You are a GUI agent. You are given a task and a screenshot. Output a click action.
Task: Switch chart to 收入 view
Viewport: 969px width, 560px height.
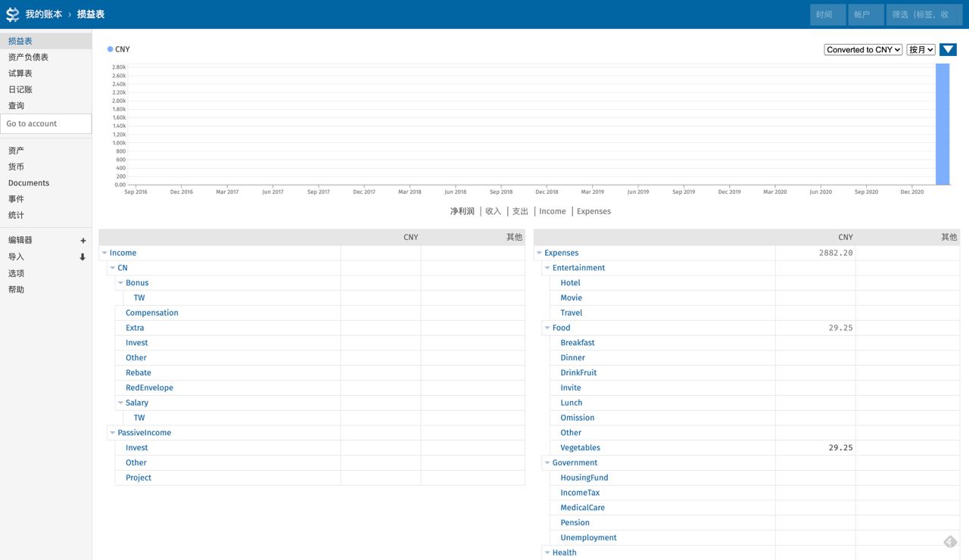(493, 212)
